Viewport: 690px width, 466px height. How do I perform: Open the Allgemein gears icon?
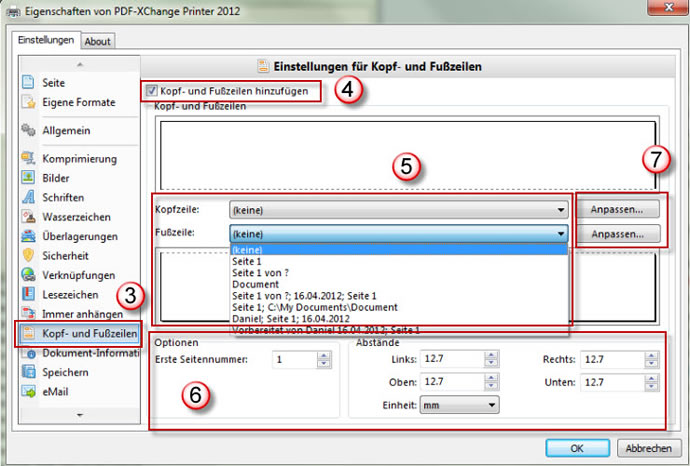28,130
